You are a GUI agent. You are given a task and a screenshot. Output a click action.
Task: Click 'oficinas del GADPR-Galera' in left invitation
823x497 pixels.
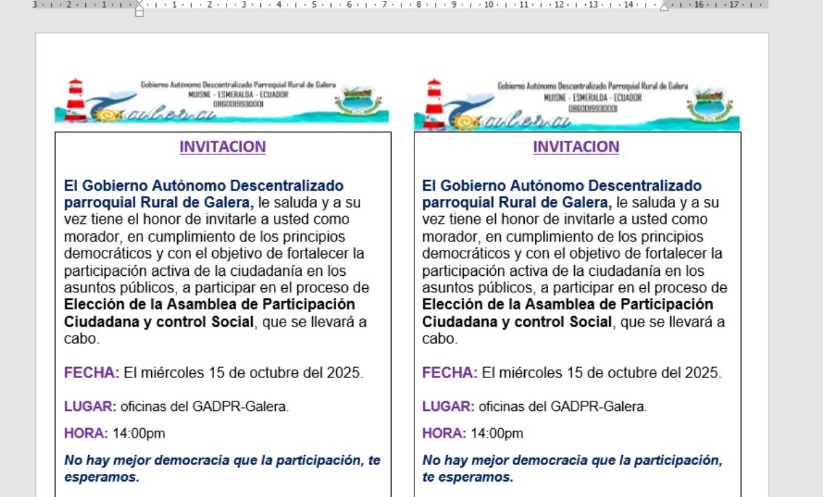pyautogui.click(x=205, y=406)
